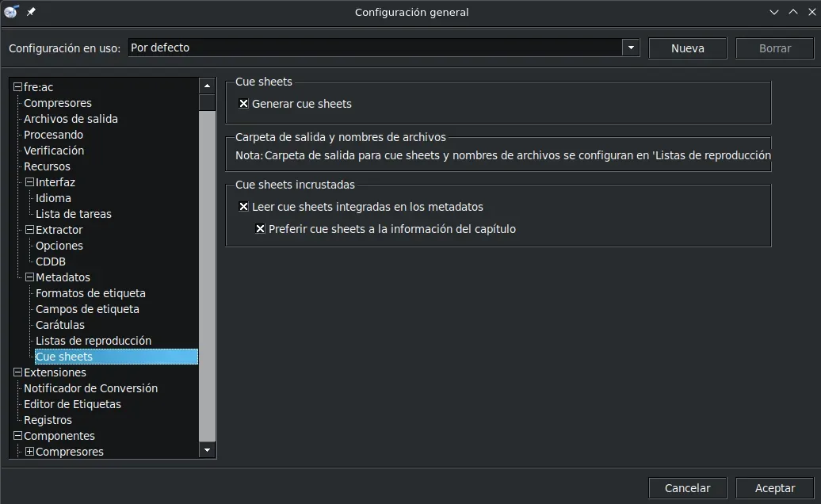Screen dimensions: 821x504
Task: Select Listas de reproducción settings
Action: (x=93, y=341)
